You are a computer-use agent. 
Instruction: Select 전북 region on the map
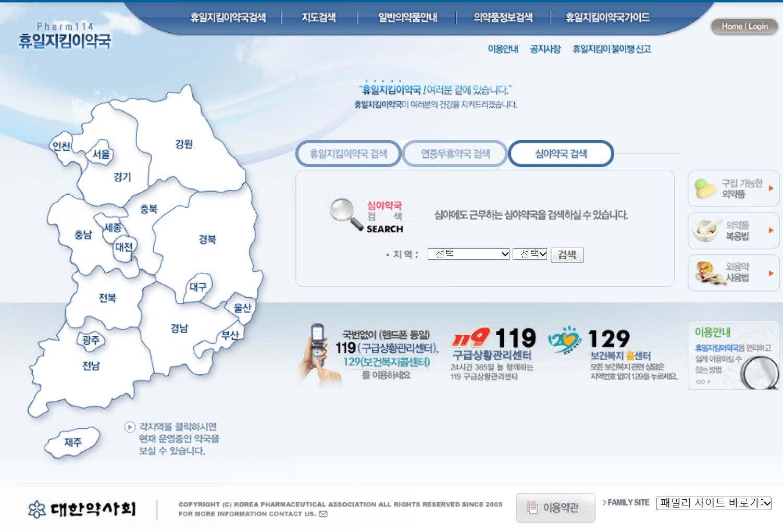coord(107,298)
